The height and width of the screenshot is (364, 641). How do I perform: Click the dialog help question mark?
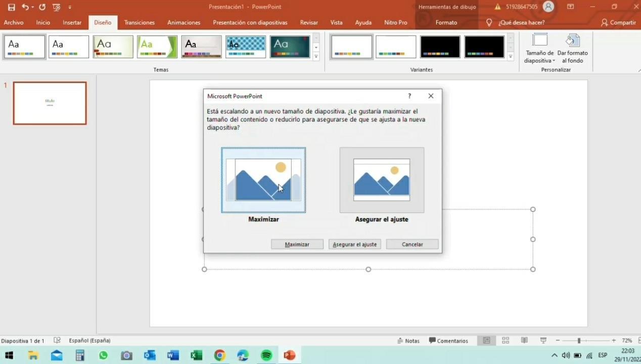(409, 96)
